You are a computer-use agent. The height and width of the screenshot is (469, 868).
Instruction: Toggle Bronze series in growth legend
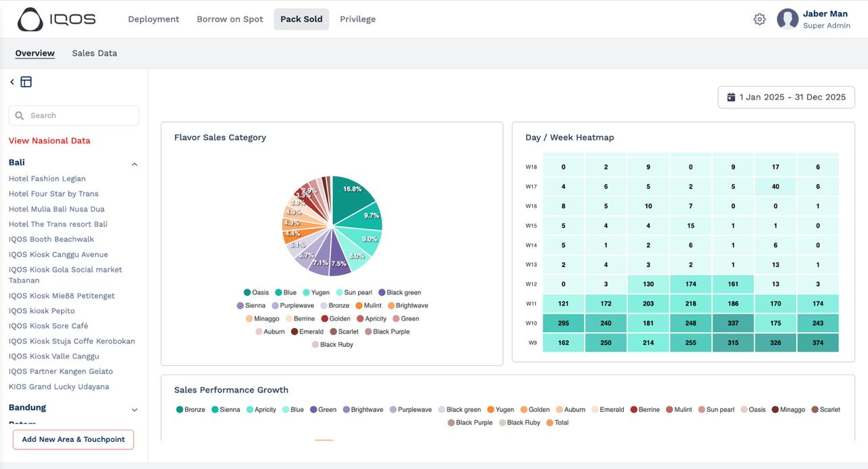pyautogui.click(x=191, y=410)
